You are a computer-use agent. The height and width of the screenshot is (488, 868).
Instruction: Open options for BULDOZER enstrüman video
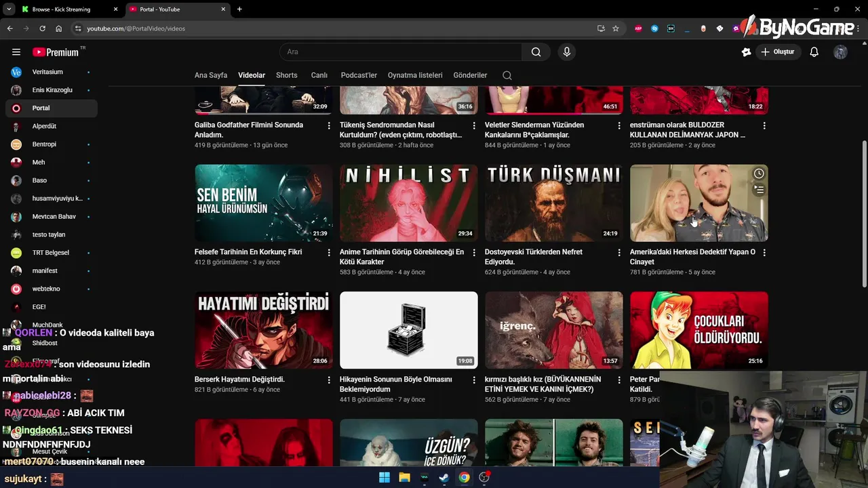(764, 125)
